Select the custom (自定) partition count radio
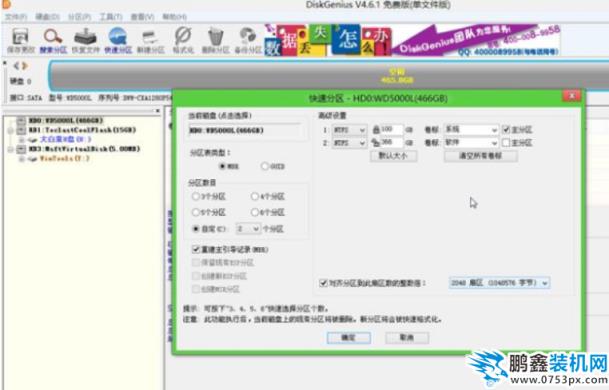609x390 pixels. (x=196, y=229)
